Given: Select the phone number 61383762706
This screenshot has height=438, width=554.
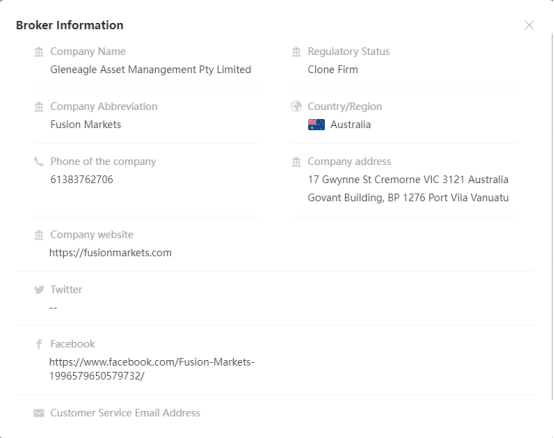Looking at the screenshot, I should [82, 179].
